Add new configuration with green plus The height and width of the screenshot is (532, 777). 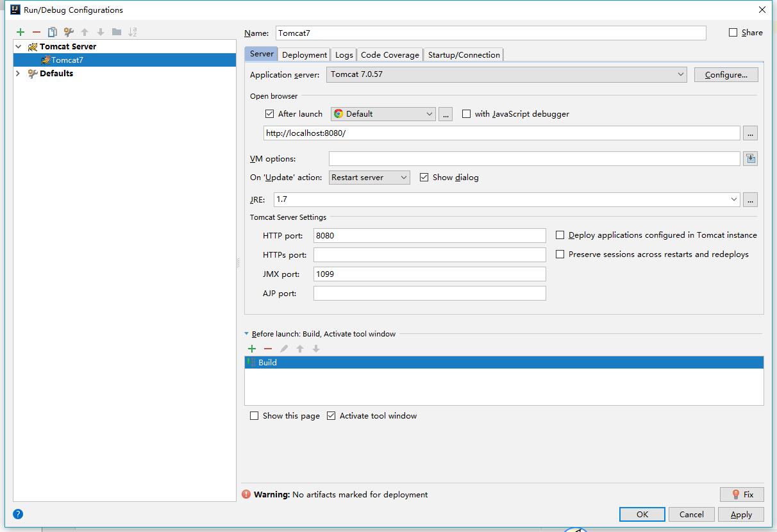point(21,32)
